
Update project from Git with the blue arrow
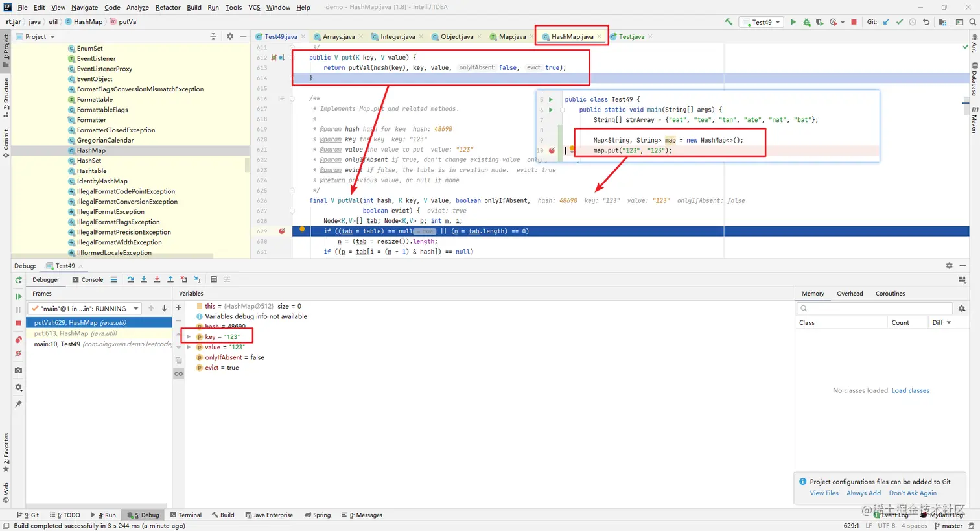click(886, 22)
